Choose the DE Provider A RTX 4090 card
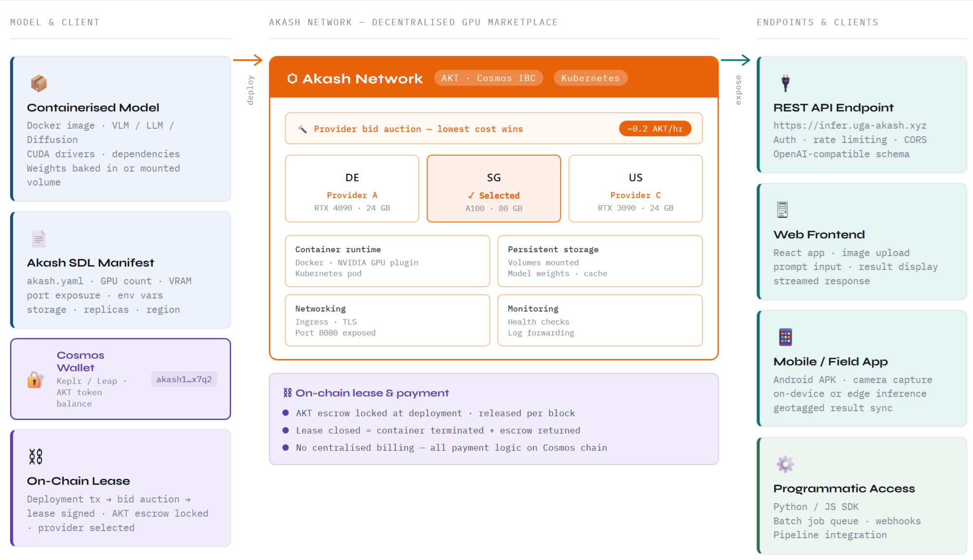The height and width of the screenshot is (560, 973). pyautogui.click(x=352, y=189)
